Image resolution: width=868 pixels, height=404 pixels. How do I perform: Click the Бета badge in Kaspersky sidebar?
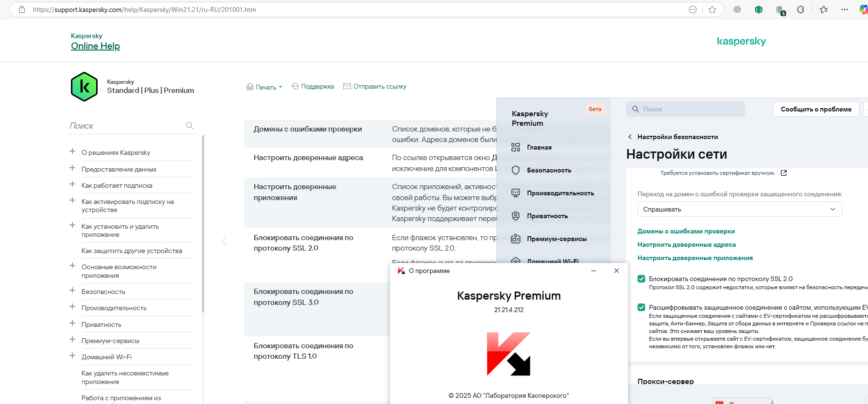point(595,109)
